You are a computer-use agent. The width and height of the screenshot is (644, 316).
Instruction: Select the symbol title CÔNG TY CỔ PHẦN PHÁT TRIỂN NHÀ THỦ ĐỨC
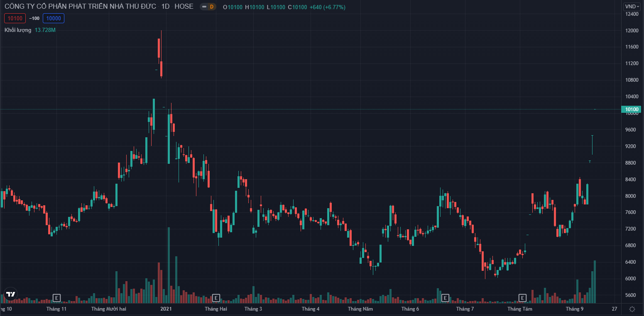pos(81,7)
